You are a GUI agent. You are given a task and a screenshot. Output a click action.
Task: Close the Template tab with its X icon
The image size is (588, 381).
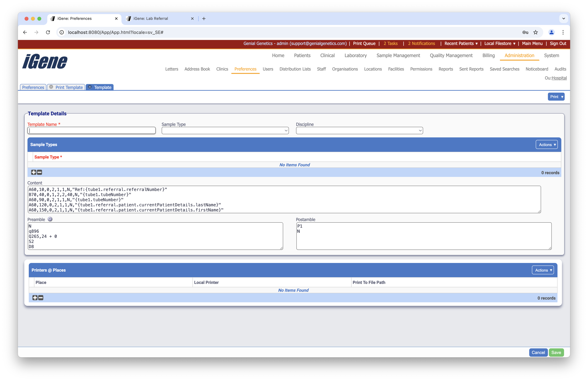point(90,87)
